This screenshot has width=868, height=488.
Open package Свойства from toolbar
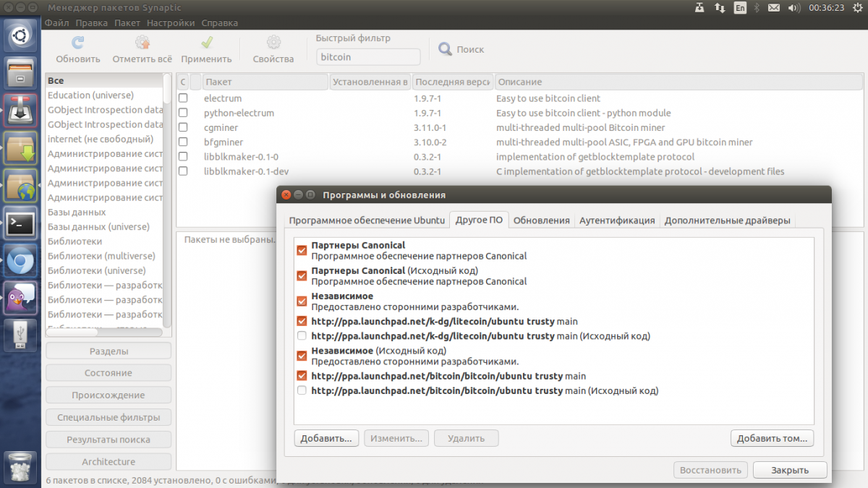pyautogui.click(x=273, y=50)
